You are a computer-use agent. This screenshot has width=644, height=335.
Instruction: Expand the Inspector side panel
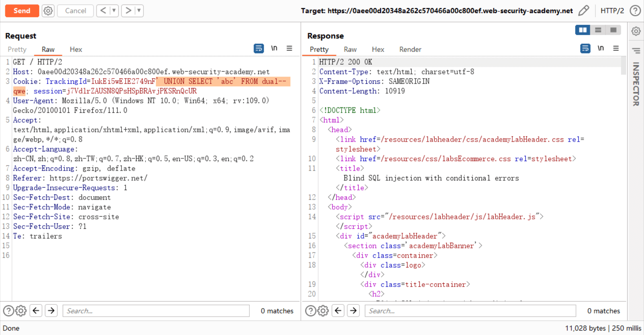coord(636,83)
